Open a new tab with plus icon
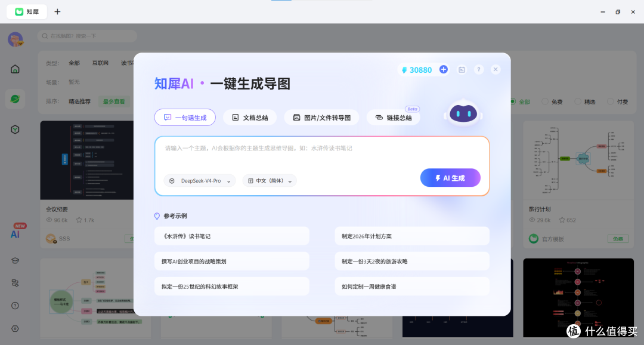 (57, 11)
